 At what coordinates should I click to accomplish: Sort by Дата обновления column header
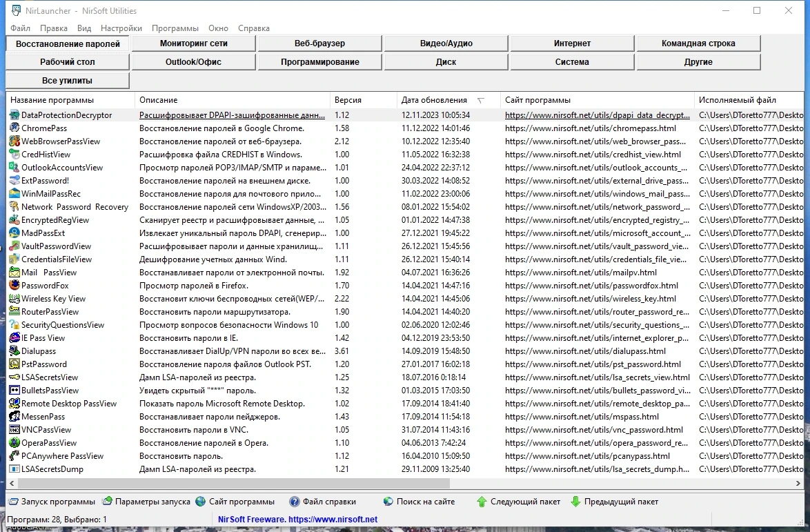448,100
